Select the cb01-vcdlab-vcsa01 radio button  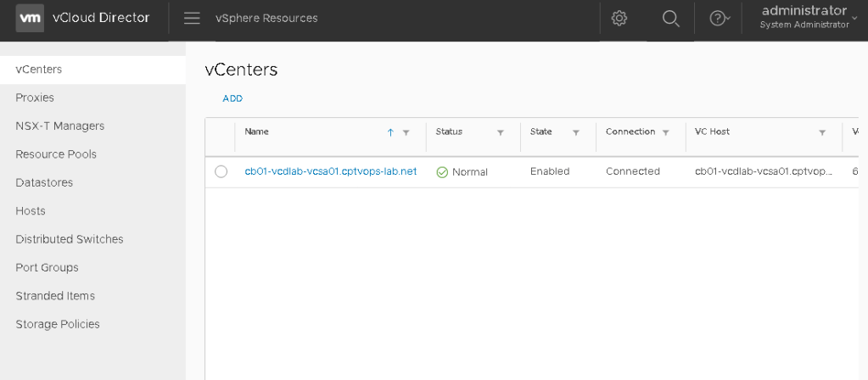click(x=221, y=172)
